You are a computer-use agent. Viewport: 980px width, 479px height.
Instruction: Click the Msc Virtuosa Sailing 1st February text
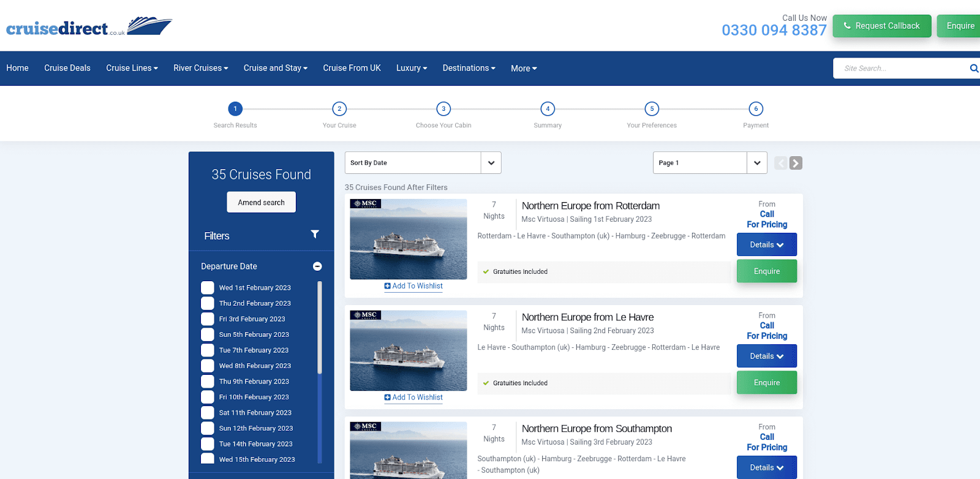tap(587, 219)
